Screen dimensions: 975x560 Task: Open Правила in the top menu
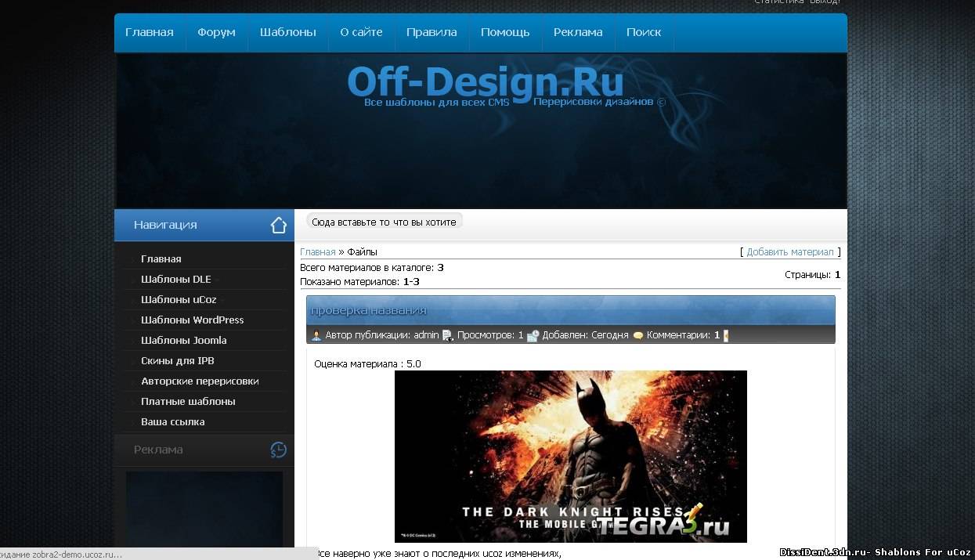pos(432,32)
